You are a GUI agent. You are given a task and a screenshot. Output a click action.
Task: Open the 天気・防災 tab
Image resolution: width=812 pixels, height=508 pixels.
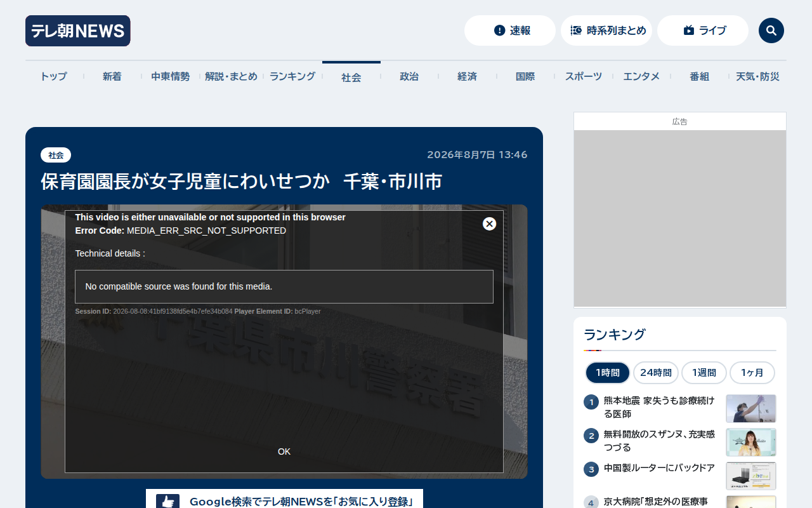pyautogui.click(x=757, y=76)
